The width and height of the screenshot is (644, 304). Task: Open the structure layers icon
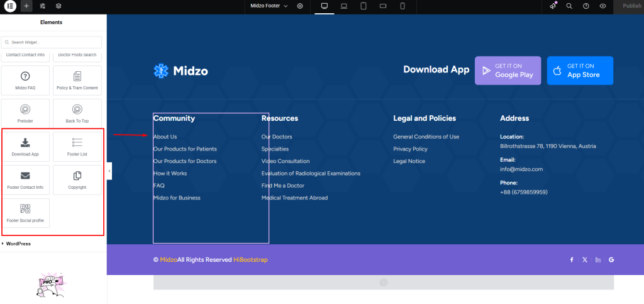58,6
